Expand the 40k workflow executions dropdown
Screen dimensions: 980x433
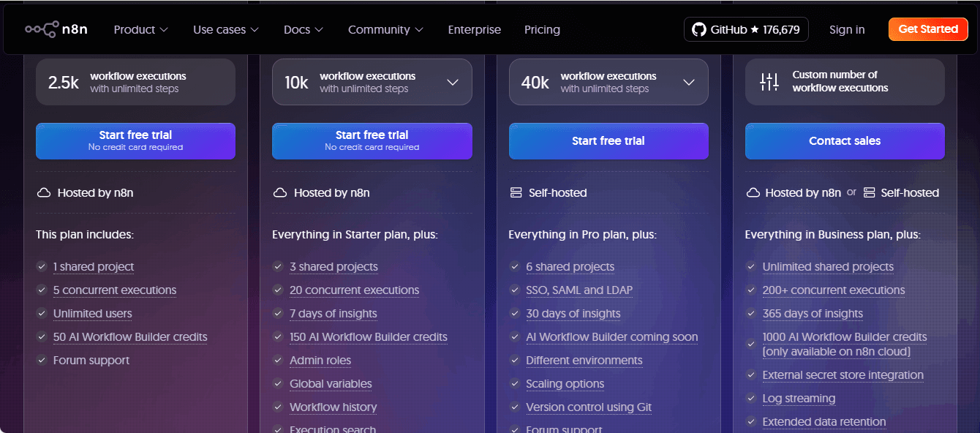pyautogui.click(x=688, y=82)
